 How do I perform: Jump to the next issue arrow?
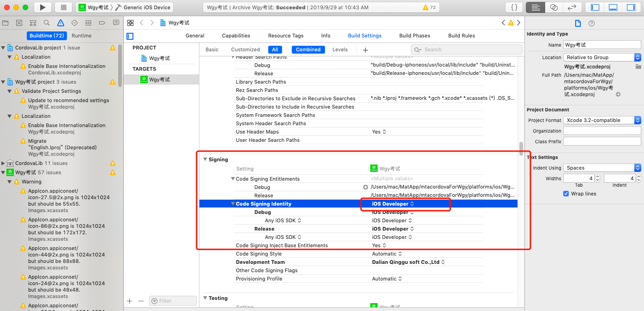519,23
